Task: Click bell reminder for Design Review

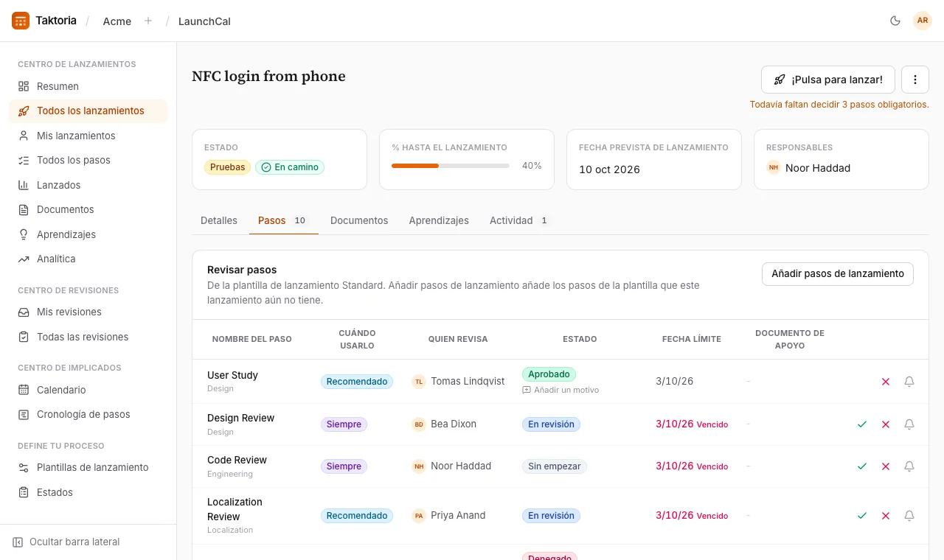Action: point(909,424)
